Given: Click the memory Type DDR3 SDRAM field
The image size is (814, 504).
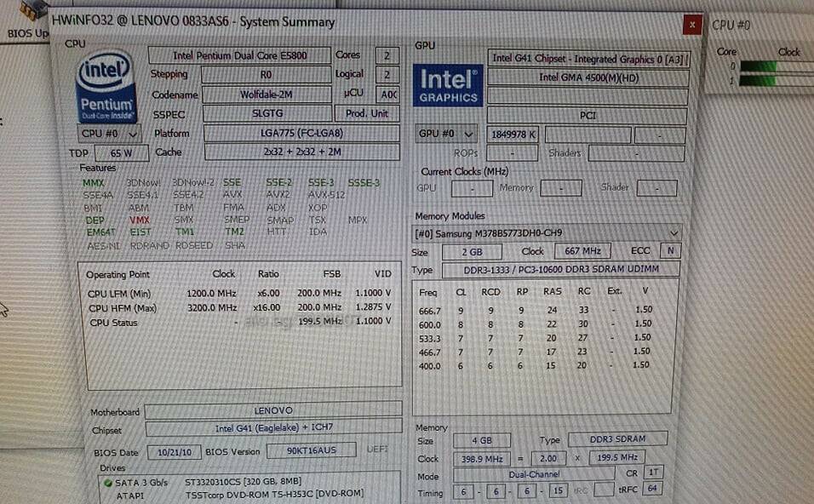Looking at the screenshot, I should click(x=618, y=439).
